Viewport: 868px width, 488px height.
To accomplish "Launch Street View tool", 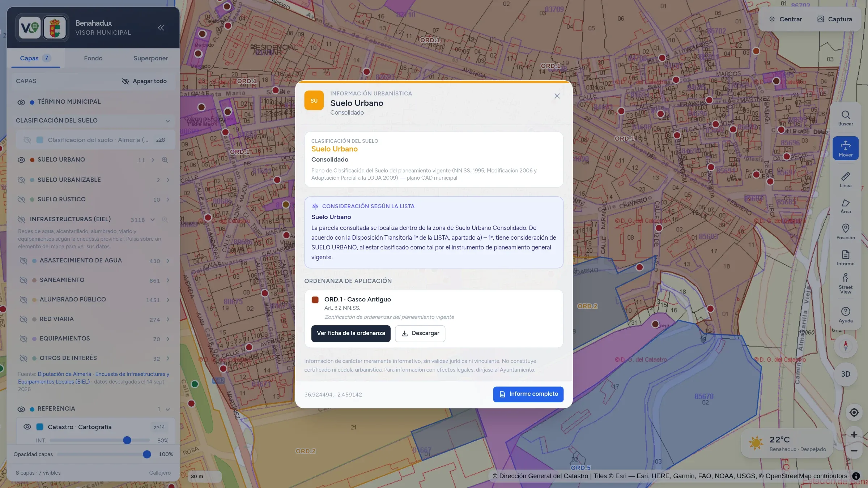I will (846, 284).
